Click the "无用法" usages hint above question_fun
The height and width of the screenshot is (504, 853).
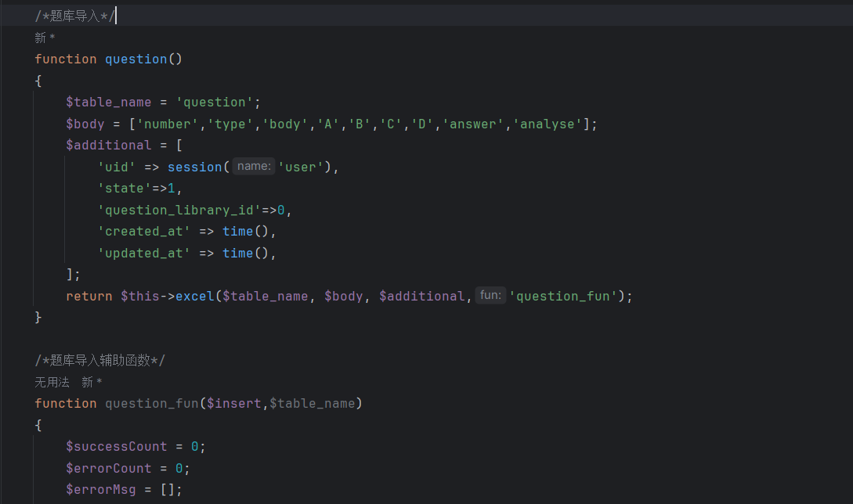52,382
